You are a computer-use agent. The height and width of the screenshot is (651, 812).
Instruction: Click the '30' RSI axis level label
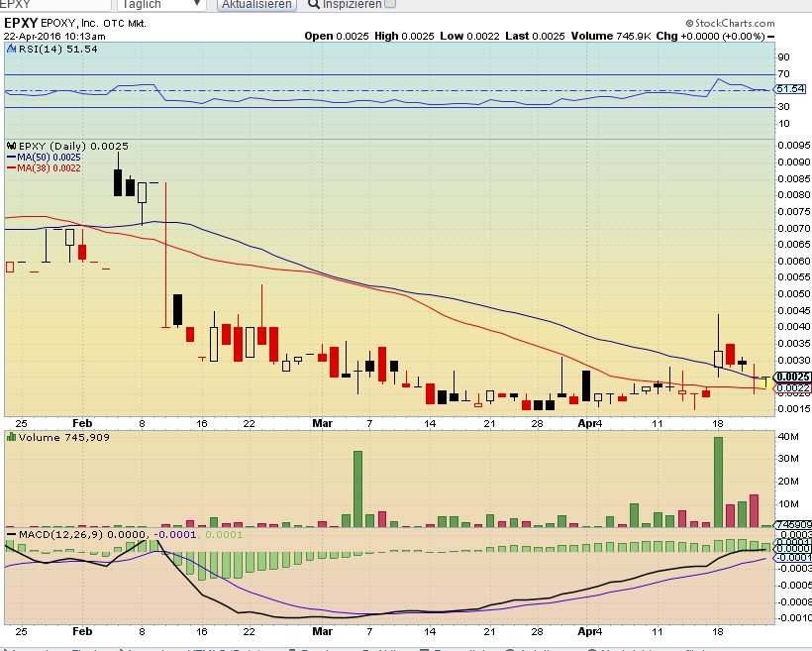click(x=783, y=107)
